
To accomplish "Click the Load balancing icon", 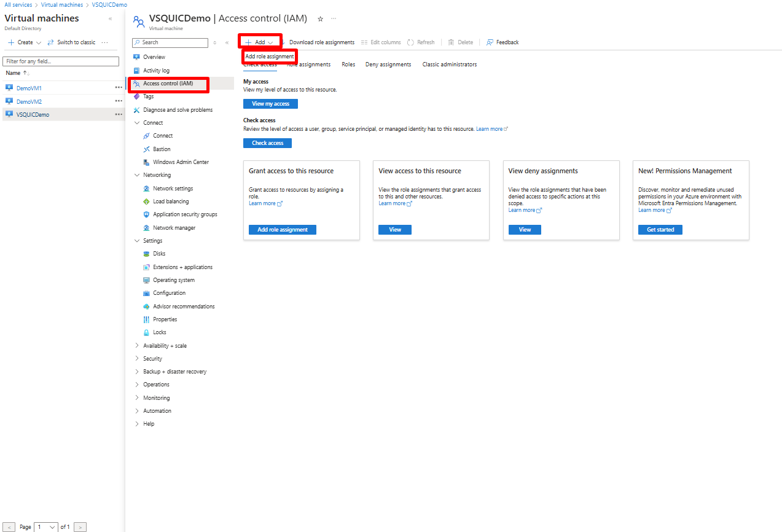I will [146, 201].
